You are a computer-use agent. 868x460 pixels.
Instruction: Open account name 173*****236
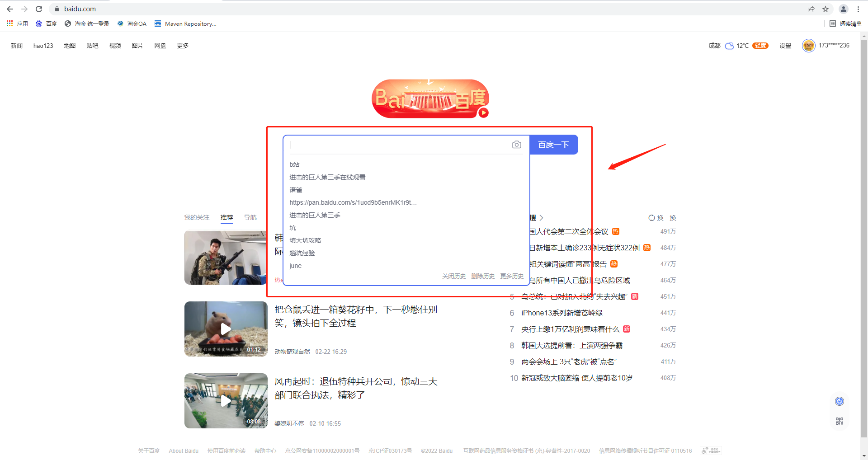(x=834, y=46)
